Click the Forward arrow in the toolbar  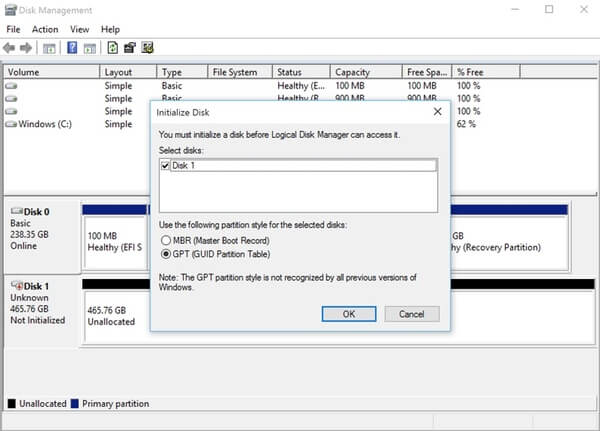tap(26, 48)
